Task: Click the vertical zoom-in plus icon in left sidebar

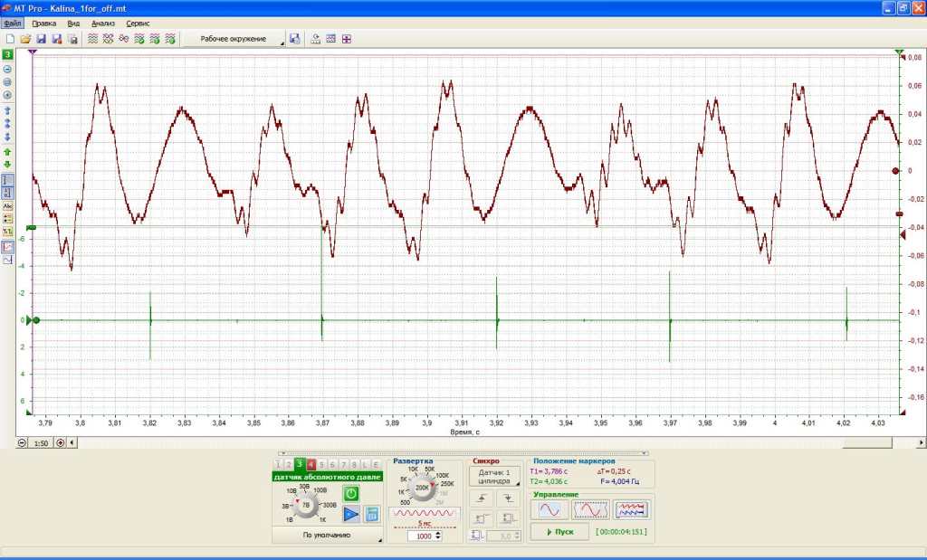Action: (x=7, y=95)
